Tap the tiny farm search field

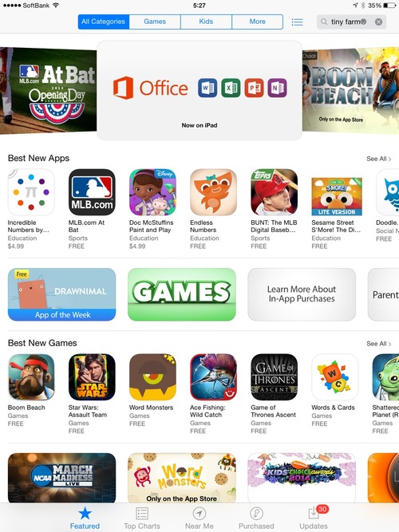click(351, 22)
